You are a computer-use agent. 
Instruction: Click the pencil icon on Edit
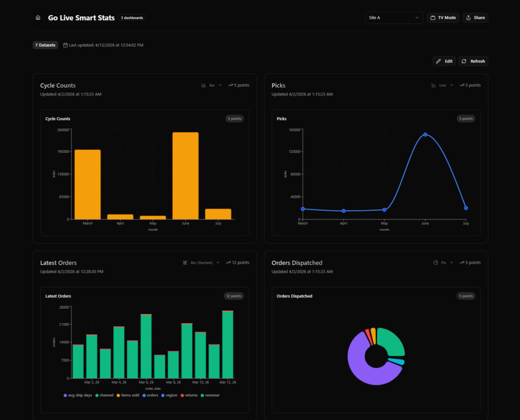pyautogui.click(x=438, y=61)
